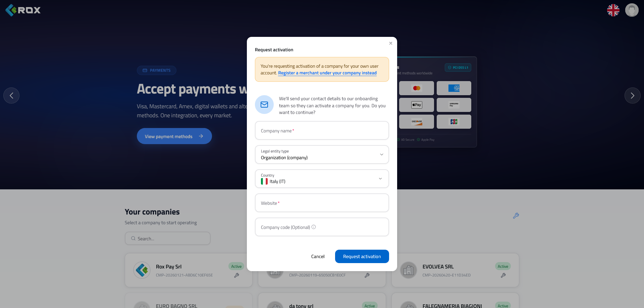Image resolution: width=644 pixels, height=308 pixels.
Task: Click the Website input field
Action: coord(322,203)
